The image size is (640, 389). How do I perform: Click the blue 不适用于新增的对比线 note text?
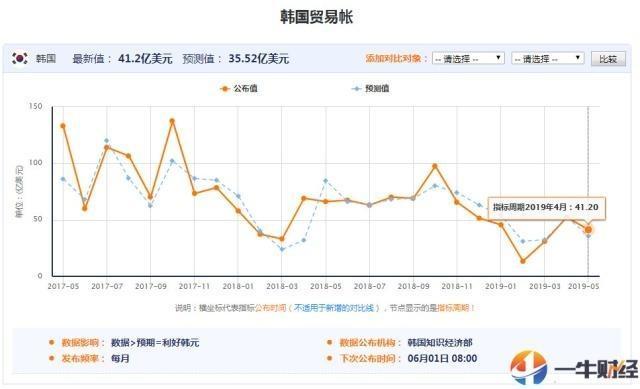click(x=334, y=308)
